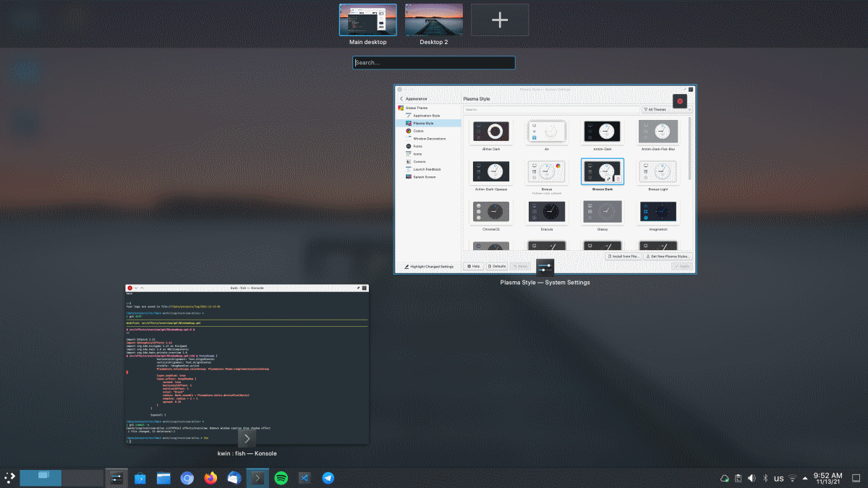Click the arrow beside the Konsole window thumbnail
This screenshot has height=488, width=868.
pyautogui.click(x=247, y=438)
